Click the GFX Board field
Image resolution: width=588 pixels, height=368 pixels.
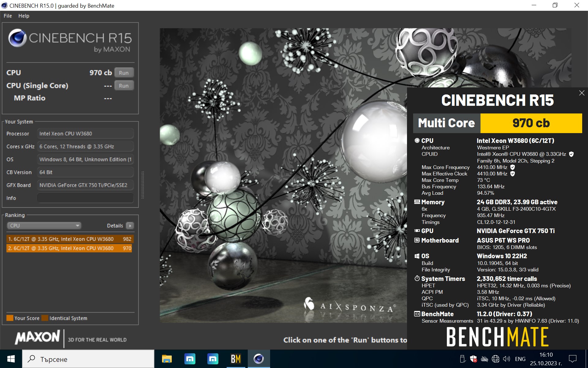pos(85,185)
